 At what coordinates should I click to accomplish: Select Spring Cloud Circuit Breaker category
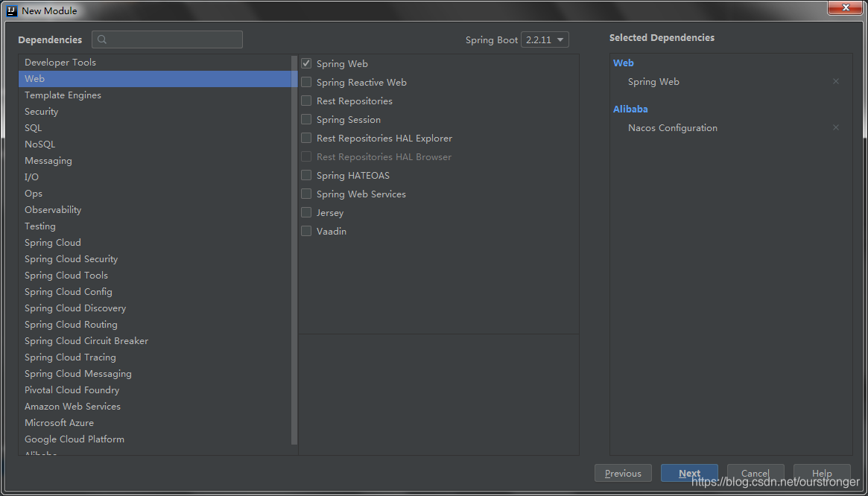point(156,341)
